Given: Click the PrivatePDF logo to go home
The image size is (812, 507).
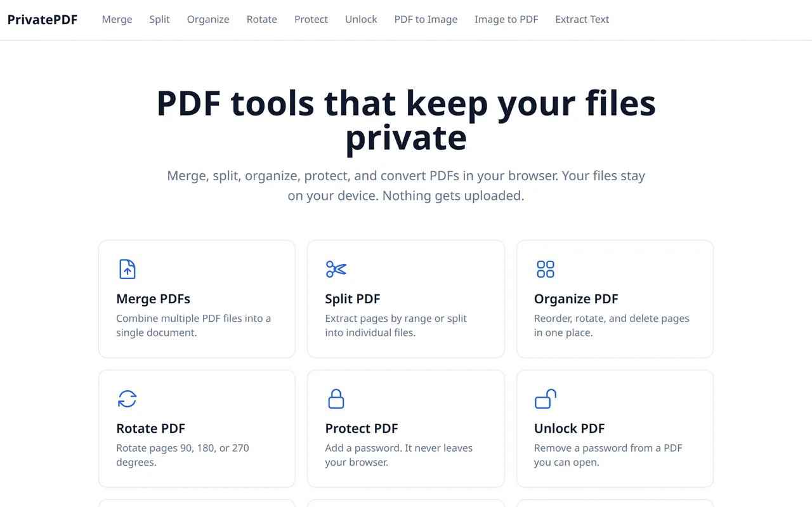Looking at the screenshot, I should tap(43, 20).
